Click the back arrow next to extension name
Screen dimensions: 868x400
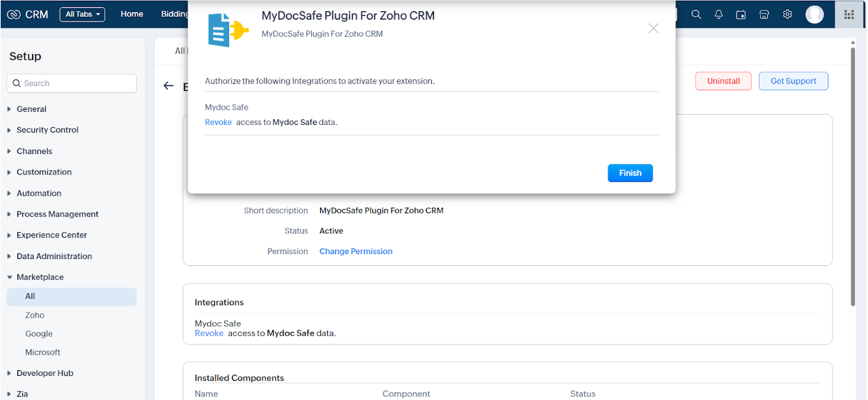pos(168,85)
